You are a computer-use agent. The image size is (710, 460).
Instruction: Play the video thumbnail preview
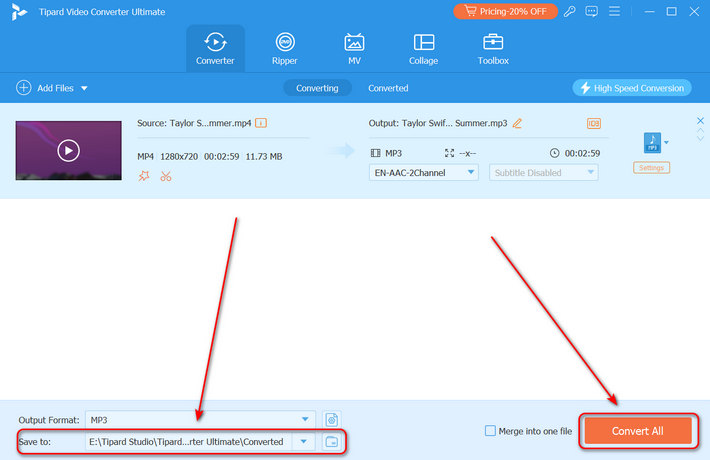point(67,150)
